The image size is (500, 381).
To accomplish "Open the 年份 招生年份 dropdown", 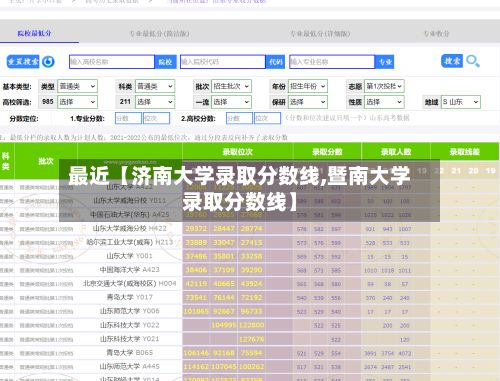I will (x=308, y=87).
